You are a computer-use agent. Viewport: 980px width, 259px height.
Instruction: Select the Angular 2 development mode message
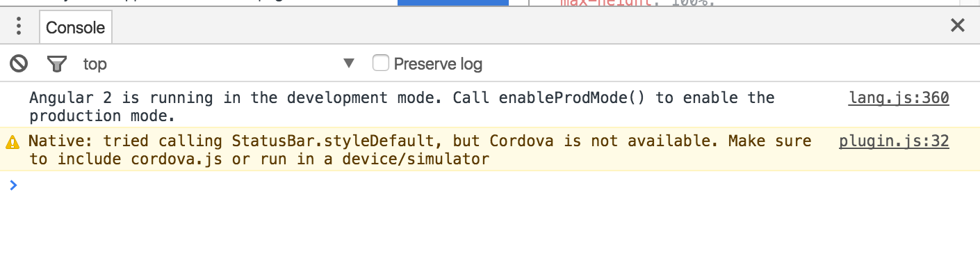tap(402, 107)
